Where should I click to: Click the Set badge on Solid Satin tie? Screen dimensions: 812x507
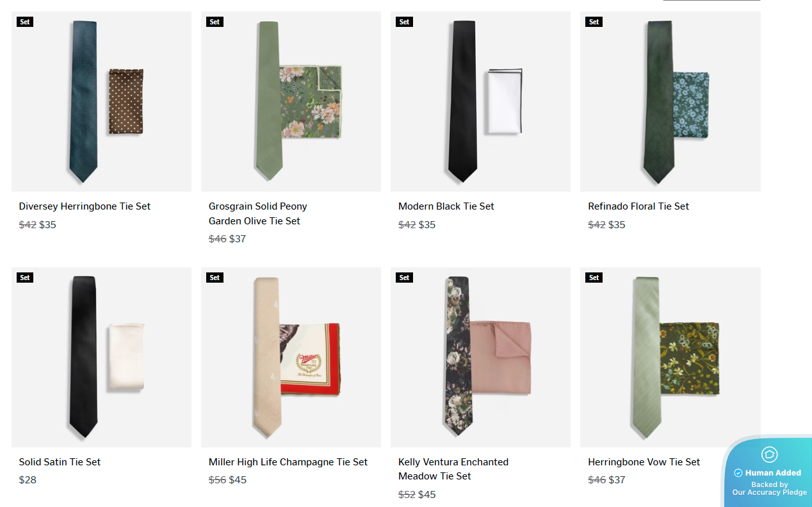click(x=25, y=278)
